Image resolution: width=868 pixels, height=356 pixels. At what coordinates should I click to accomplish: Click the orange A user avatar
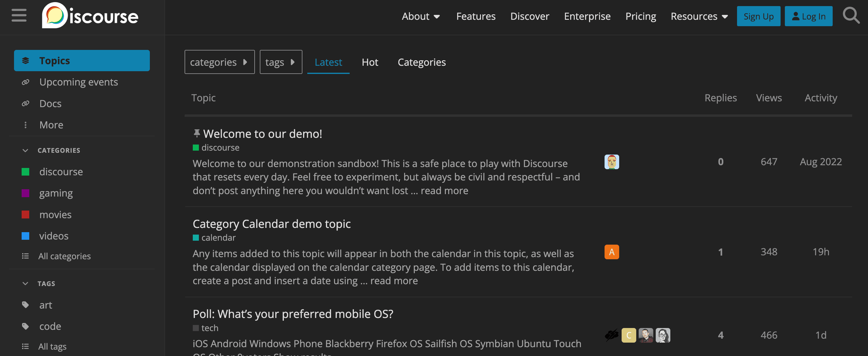(611, 252)
